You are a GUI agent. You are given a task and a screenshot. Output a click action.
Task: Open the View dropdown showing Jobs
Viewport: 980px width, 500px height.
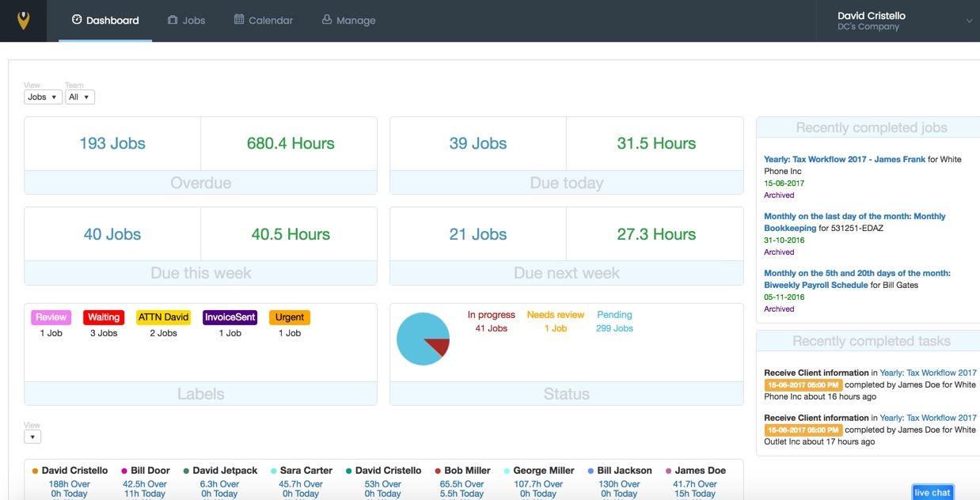tap(42, 97)
